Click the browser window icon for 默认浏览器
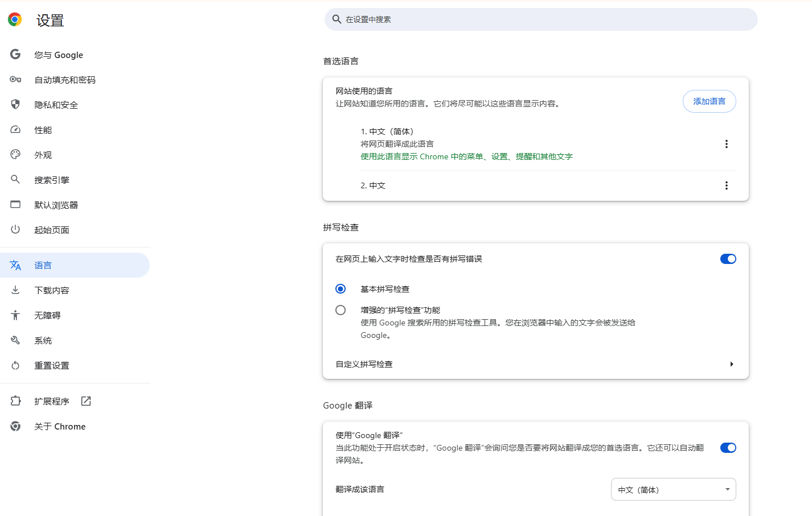Screen dimensions: 812x516 tap(15, 205)
